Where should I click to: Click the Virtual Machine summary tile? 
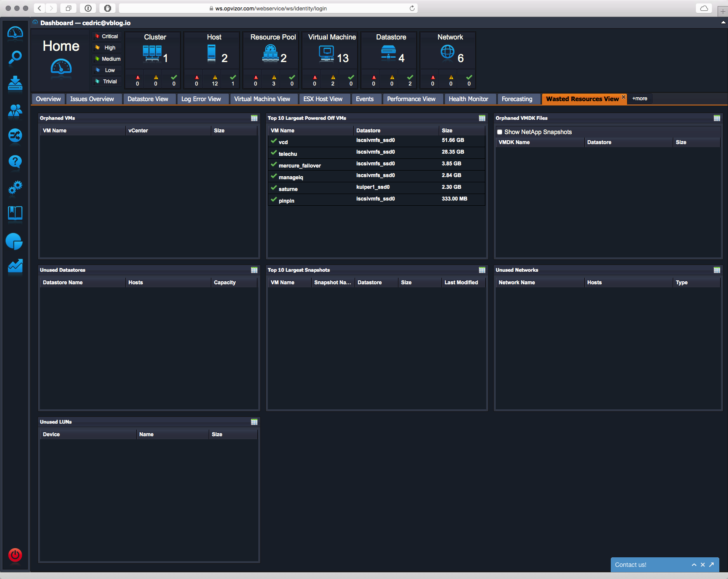click(332, 52)
